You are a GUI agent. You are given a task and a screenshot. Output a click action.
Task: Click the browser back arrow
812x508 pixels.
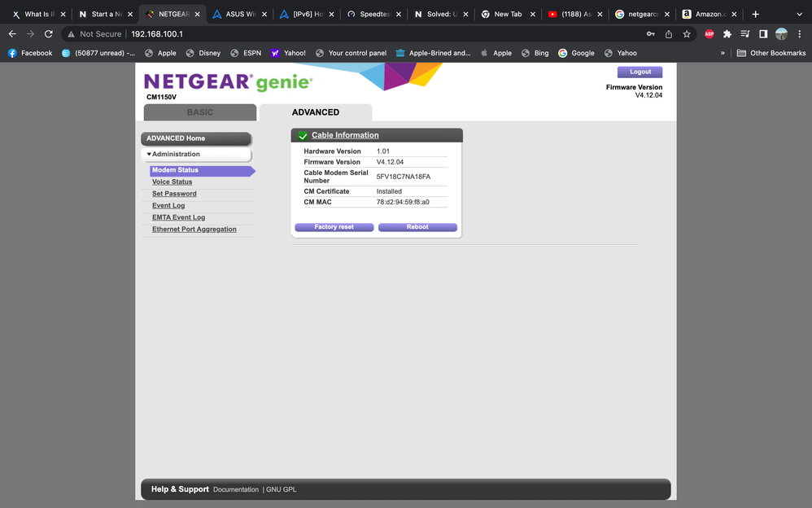click(12, 33)
